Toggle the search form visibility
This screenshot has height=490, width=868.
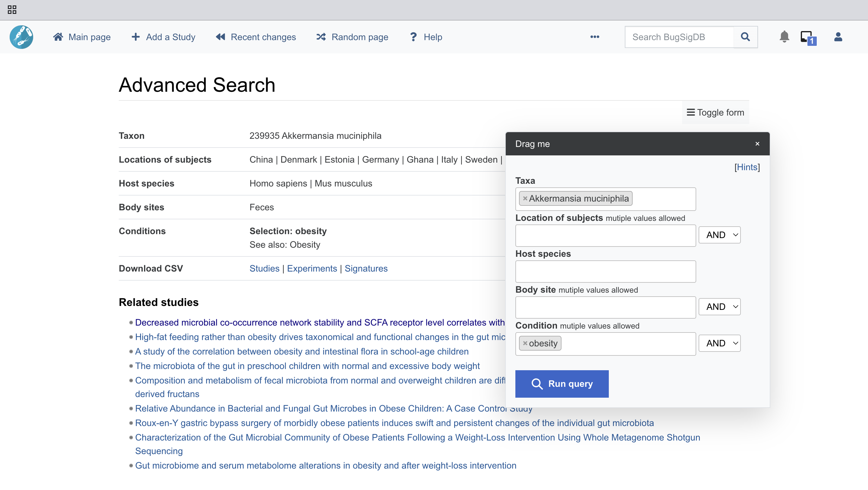[715, 113]
